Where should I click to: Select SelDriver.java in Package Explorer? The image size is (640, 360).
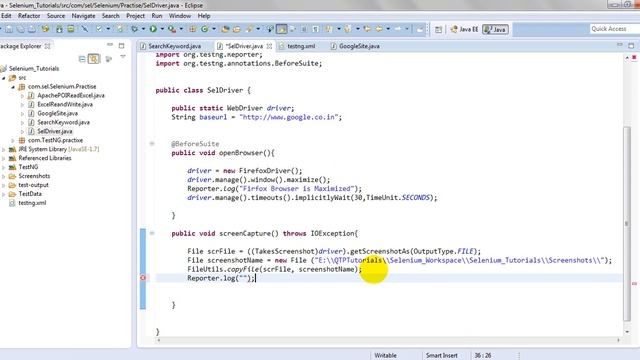pos(55,131)
